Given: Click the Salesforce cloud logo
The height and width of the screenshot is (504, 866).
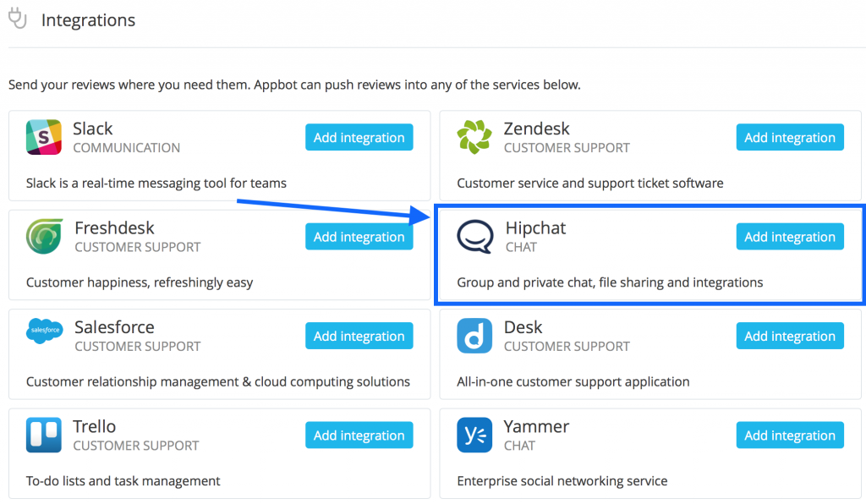Looking at the screenshot, I should 45,331.
